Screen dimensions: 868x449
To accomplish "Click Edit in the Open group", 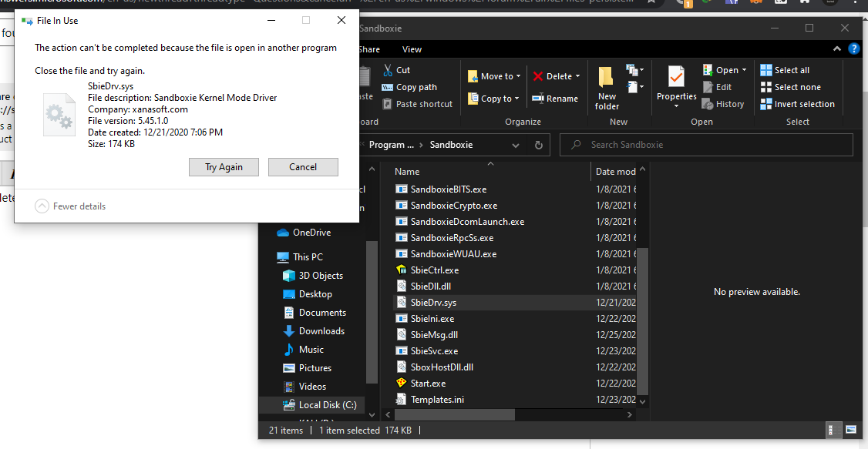I will click(x=718, y=87).
